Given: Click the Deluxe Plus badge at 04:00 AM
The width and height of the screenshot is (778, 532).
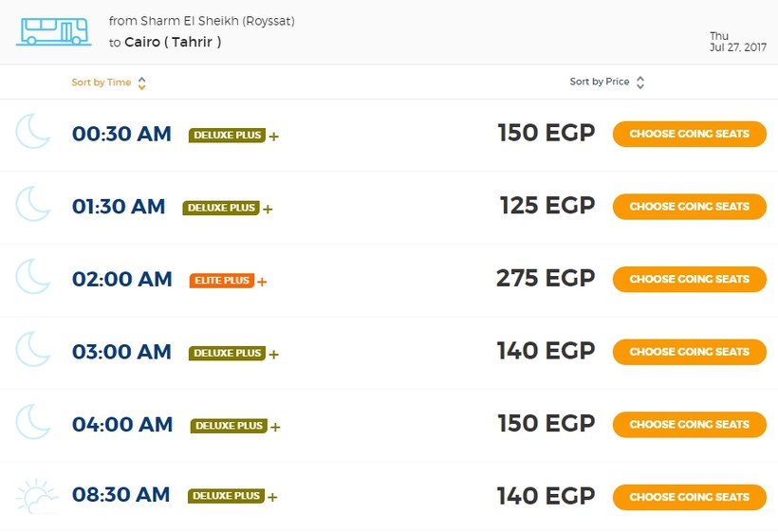Looking at the screenshot, I should click(x=228, y=426).
